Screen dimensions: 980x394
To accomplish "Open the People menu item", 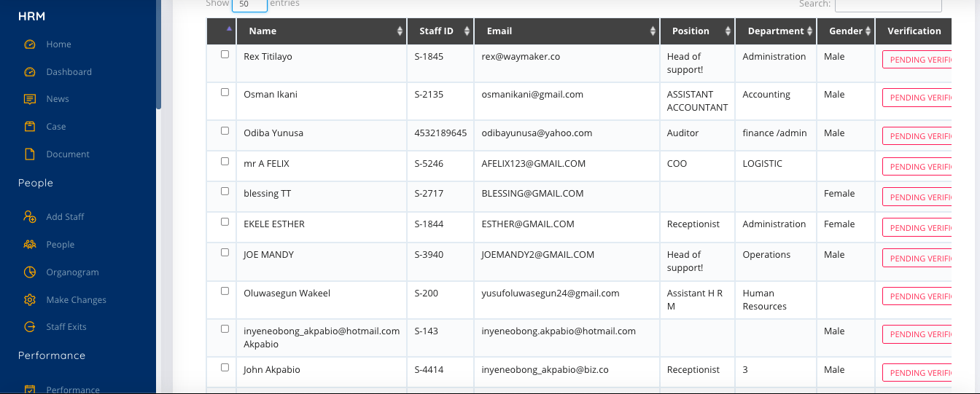I will click(x=61, y=245).
